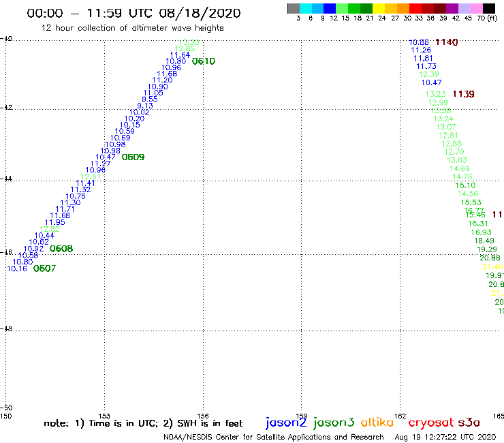This screenshot has width=504, height=443.
Task: Click the 11.20 wave height value
Action: click(162, 80)
